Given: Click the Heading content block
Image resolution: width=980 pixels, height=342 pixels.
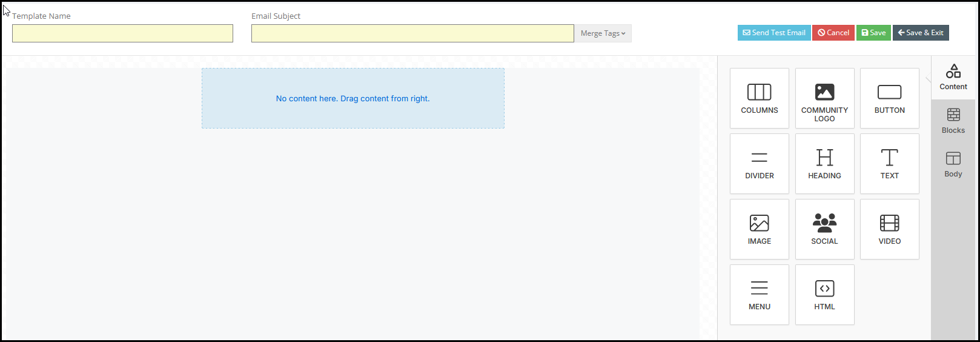Looking at the screenshot, I should [824, 164].
